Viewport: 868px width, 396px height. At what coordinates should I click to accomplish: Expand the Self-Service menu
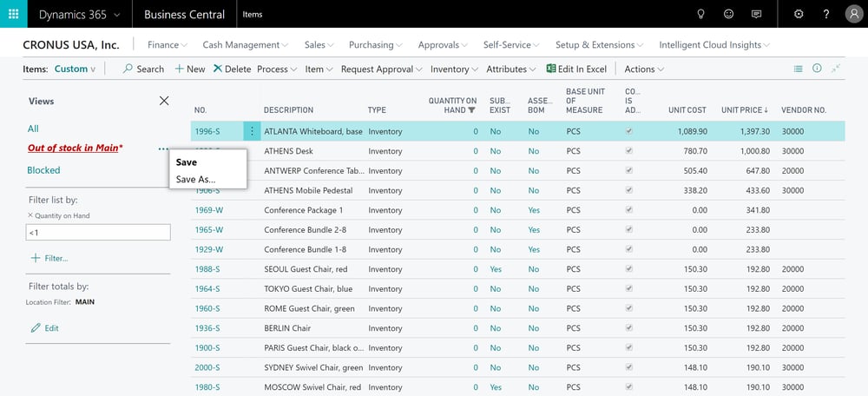pos(511,45)
